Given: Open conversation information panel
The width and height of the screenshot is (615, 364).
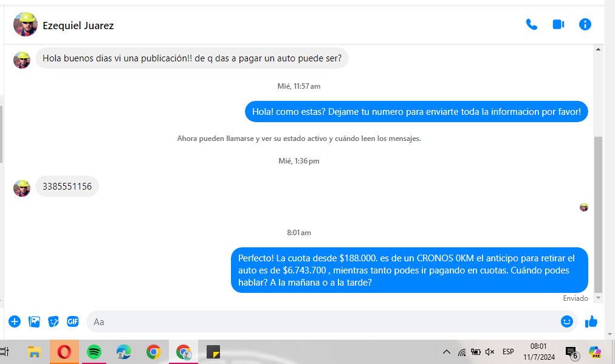Looking at the screenshot, I should tap(585, 25).
